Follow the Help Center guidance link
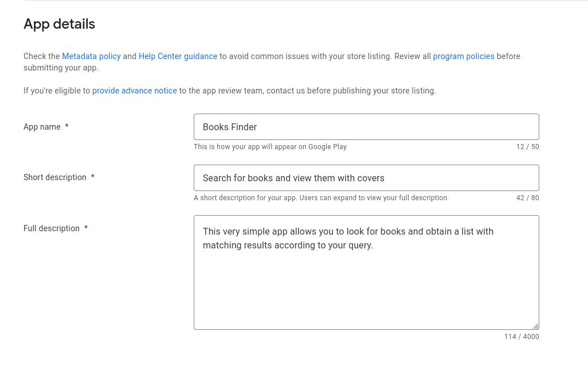This screenshot has width=588, height=366. click(x=178, y=56)
